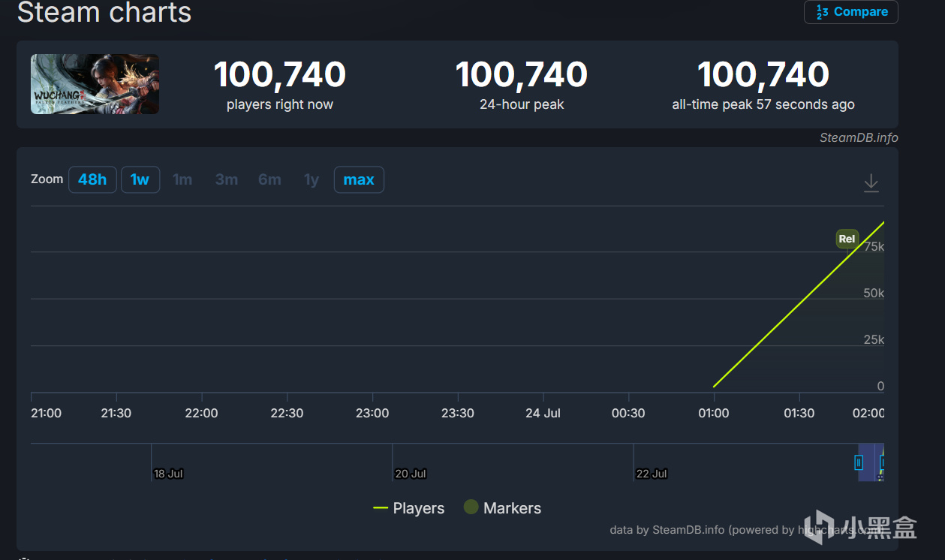Click the 01:00 axis label
This screenshot has width=945, height=560.
tap(714, 413)
